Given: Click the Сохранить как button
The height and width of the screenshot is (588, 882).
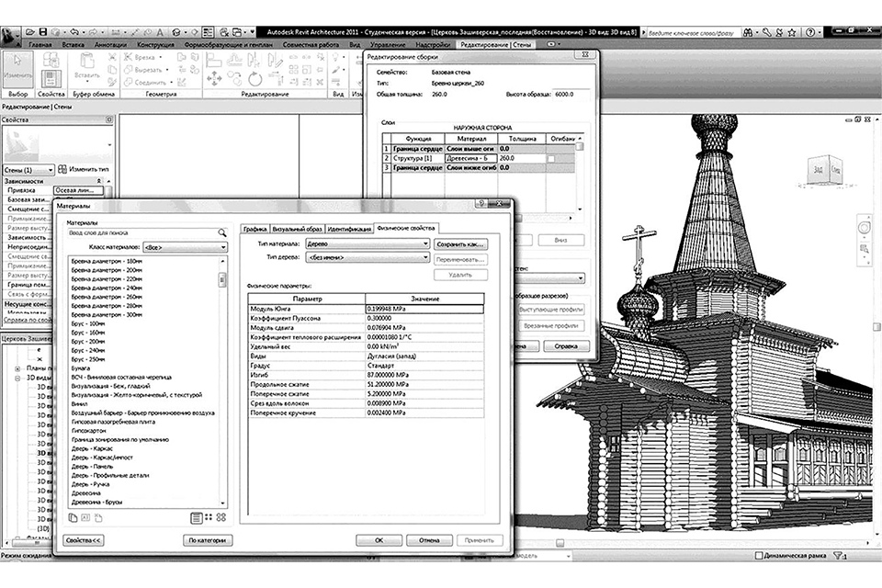Looking at the screenshot, I should tap(460, 243).
